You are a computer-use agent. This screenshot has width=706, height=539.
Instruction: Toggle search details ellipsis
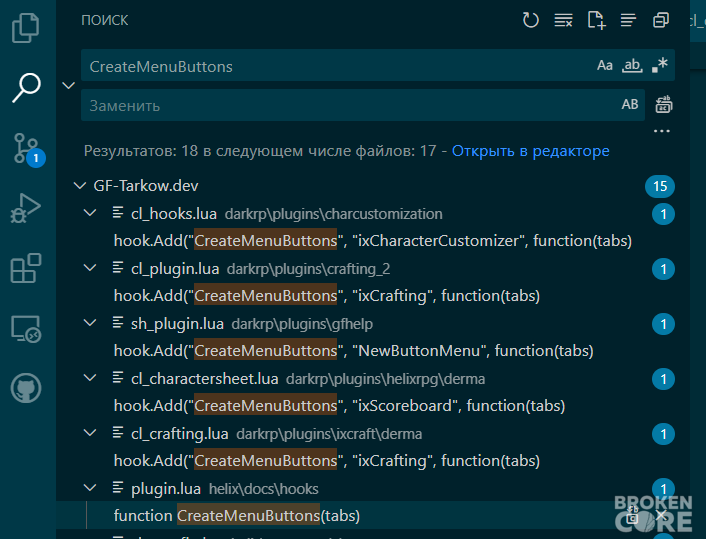(661, 131)
